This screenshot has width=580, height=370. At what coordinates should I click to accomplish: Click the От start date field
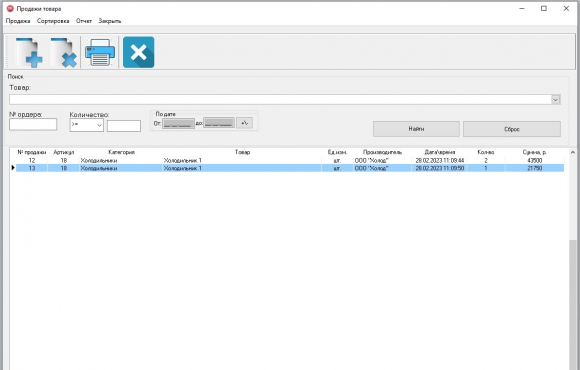pyautogui.click(x=178, y=123)
